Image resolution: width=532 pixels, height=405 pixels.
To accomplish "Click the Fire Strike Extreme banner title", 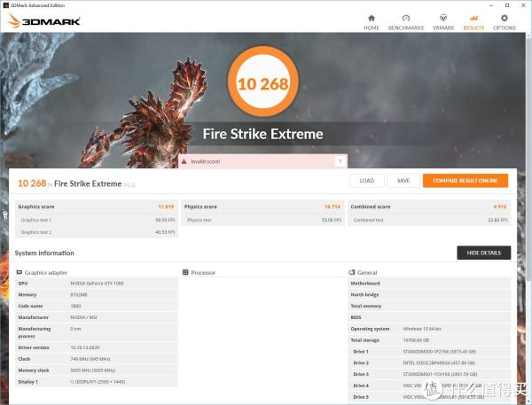I will click(x=262, y=134).
